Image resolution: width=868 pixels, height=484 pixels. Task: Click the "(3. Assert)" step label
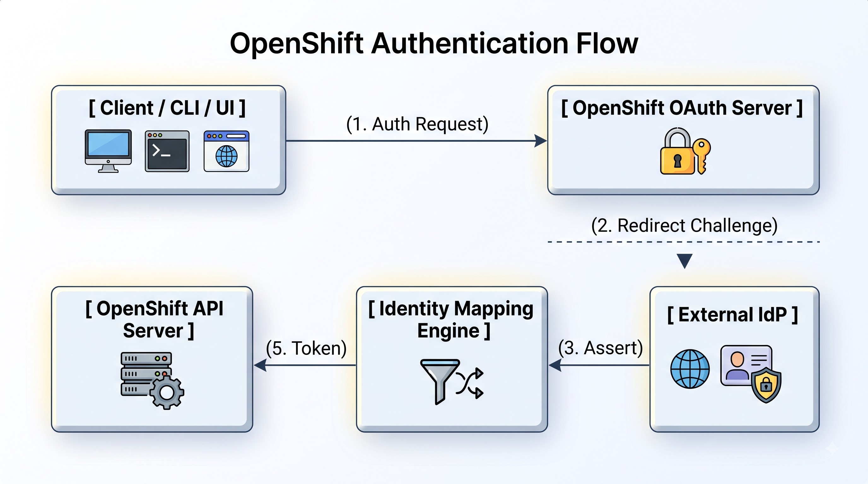[x=601, y=348]
